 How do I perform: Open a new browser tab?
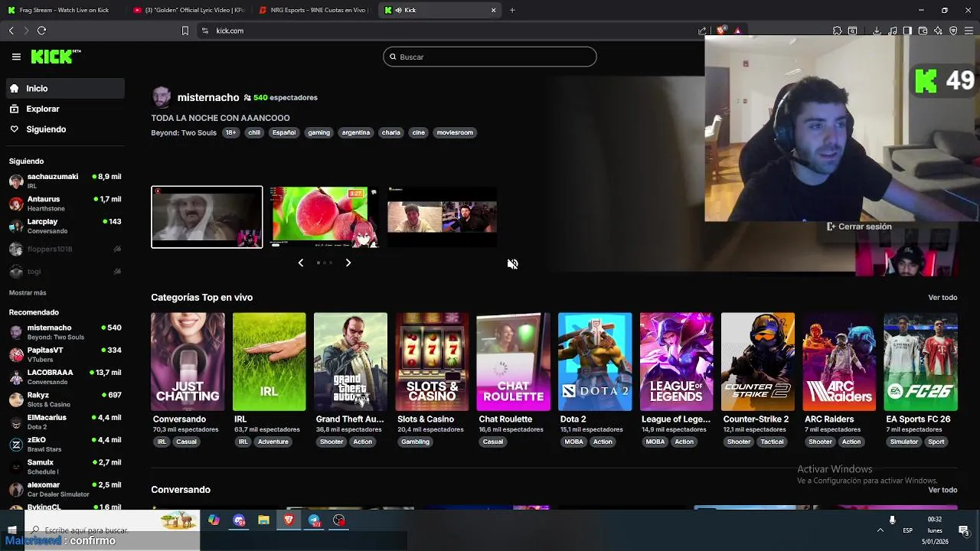coord(512,10)
